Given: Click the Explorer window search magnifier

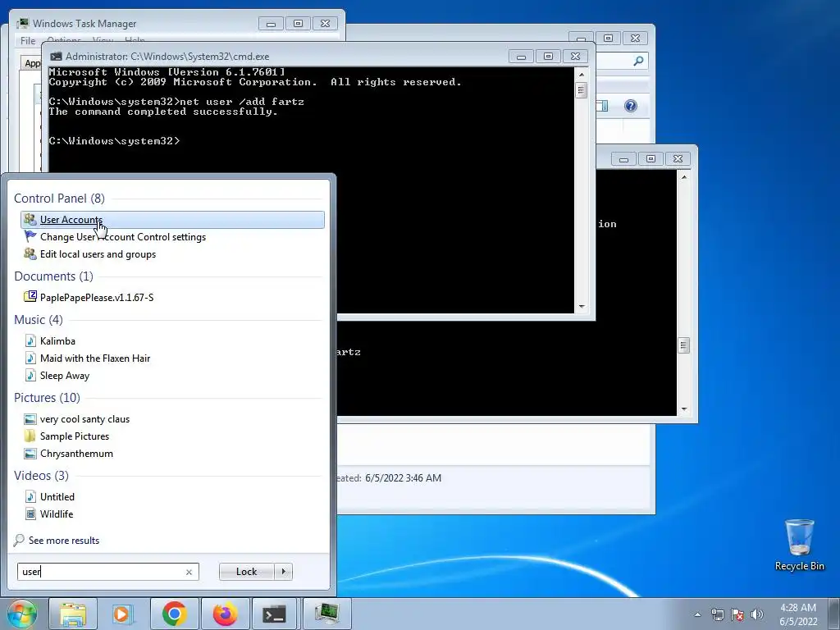Looking at the screenshot, I should point(638,61).
